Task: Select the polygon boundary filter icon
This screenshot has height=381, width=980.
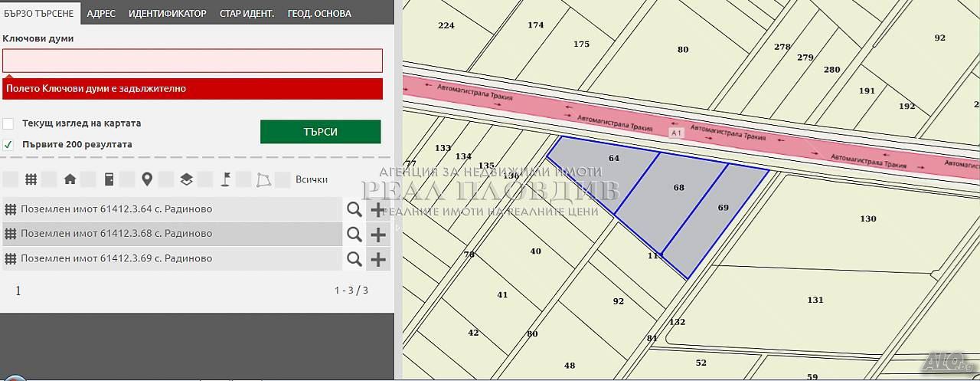Action: coord(263,179)
